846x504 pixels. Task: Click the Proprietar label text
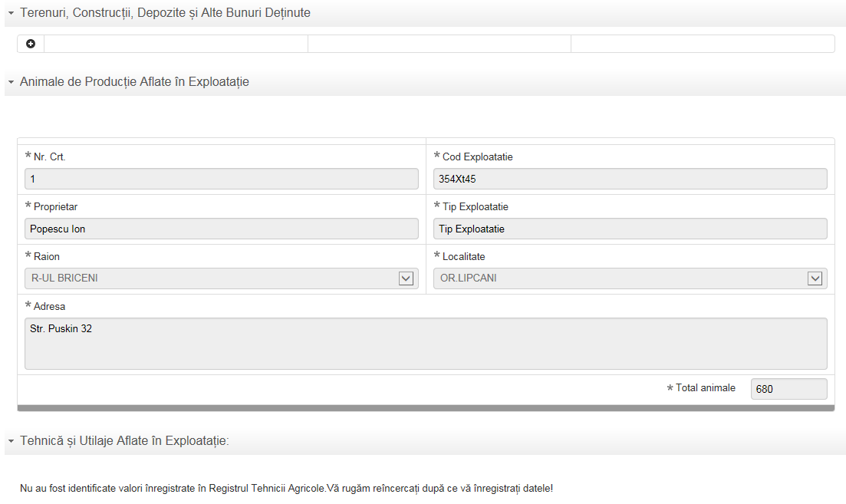pos(56,207)
